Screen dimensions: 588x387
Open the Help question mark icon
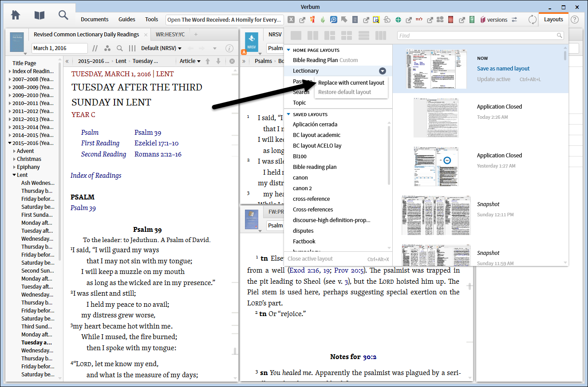[575, 20]
